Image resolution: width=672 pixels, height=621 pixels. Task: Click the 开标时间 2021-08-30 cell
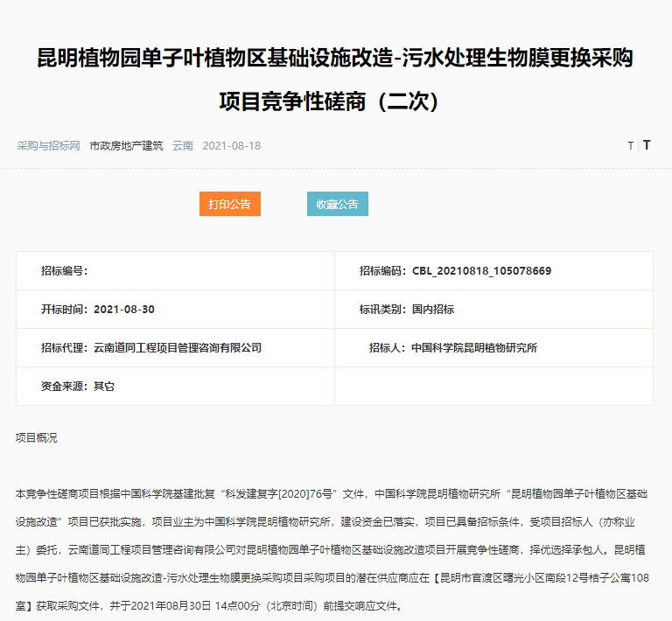click(123, 310)
